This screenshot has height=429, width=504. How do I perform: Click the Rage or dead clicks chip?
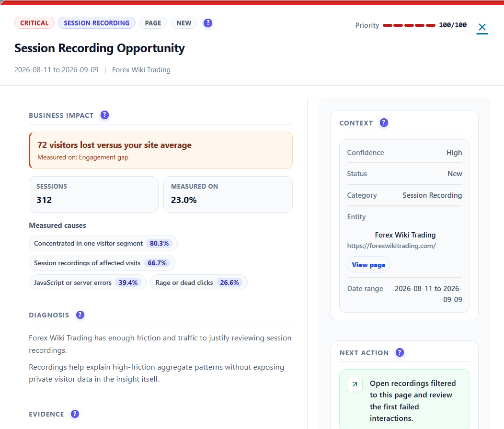[x=199, y=283]
